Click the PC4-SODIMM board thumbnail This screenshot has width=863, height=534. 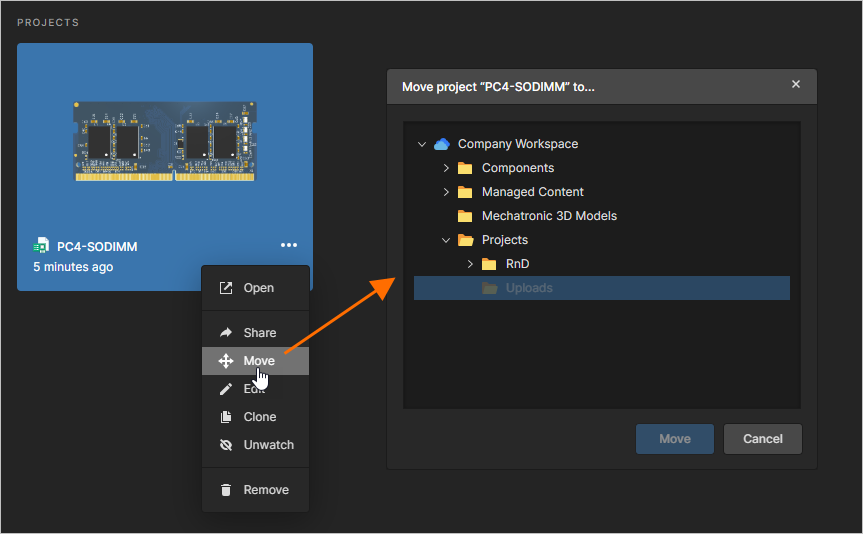pos(165,140)
